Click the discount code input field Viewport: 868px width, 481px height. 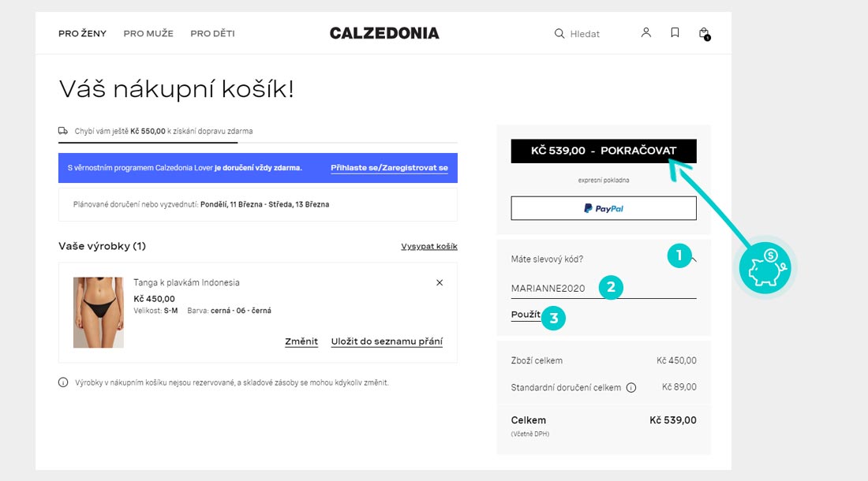pos(552,289)
